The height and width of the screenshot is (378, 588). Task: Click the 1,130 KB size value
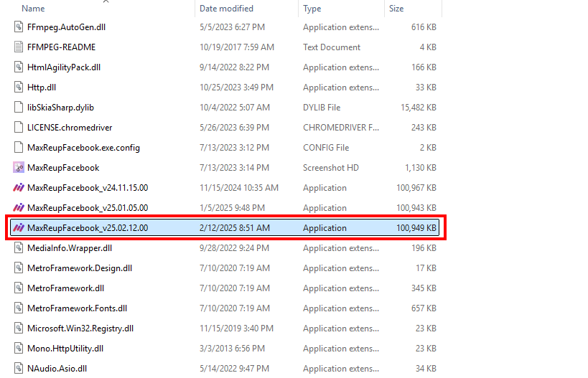(421, 167)
